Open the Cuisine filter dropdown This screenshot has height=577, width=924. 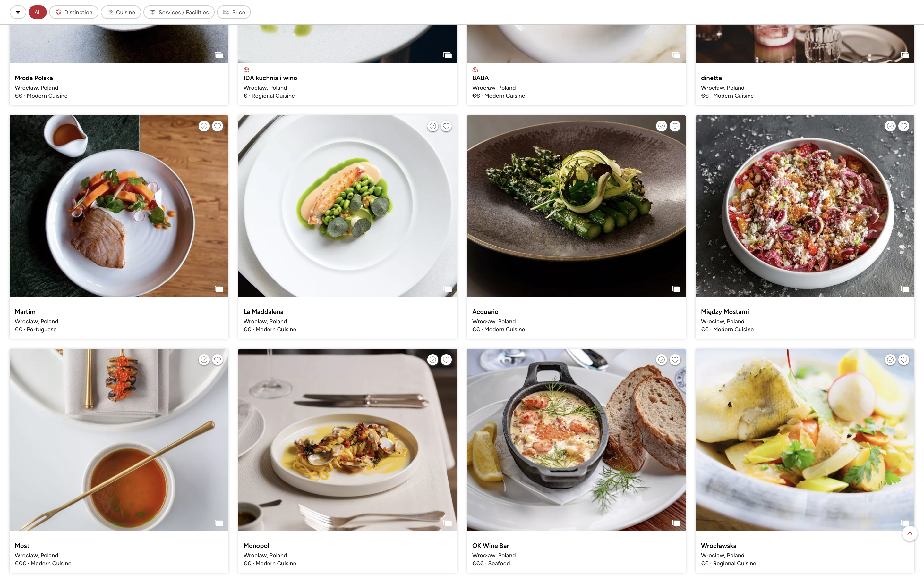coord(121,12)
